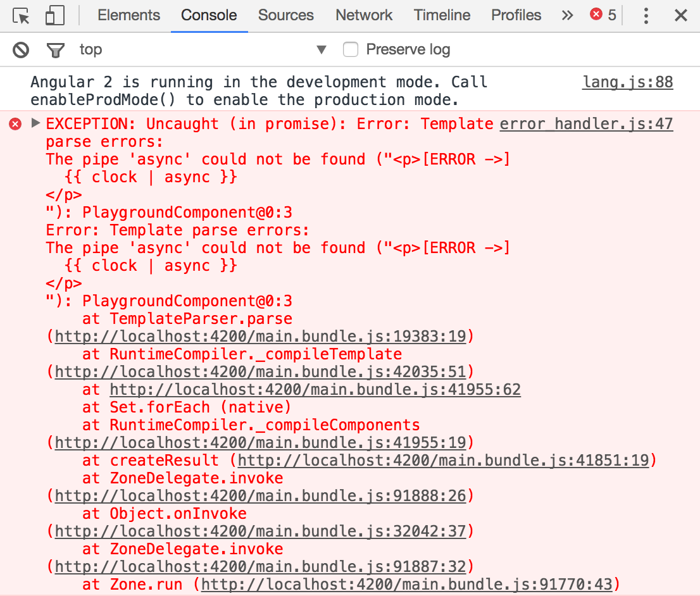Screen dimensions: 700x596
Task: Toggle the device toolbar icon
Action: [x=55, y=16]
